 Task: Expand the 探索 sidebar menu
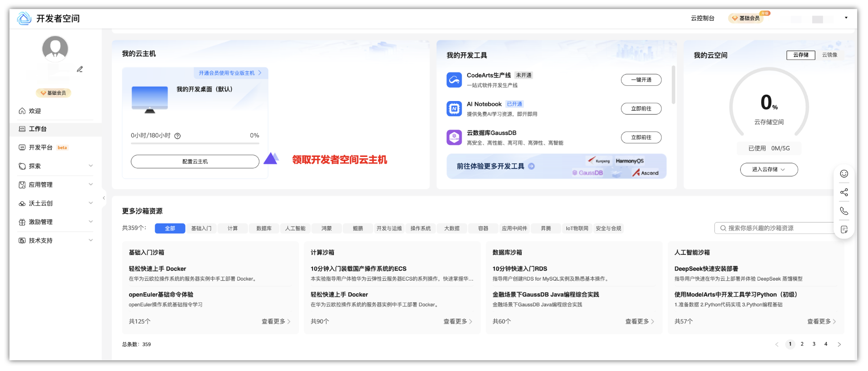55,166
